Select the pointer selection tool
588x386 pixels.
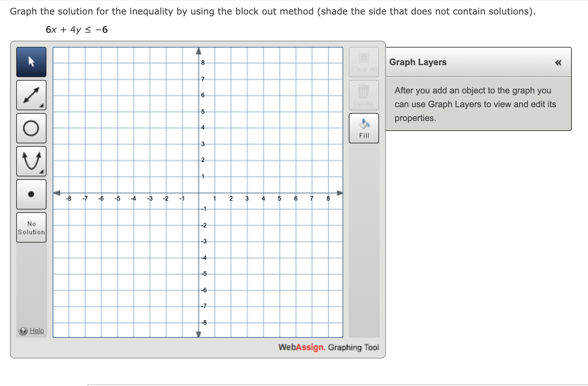pos(31,62)
